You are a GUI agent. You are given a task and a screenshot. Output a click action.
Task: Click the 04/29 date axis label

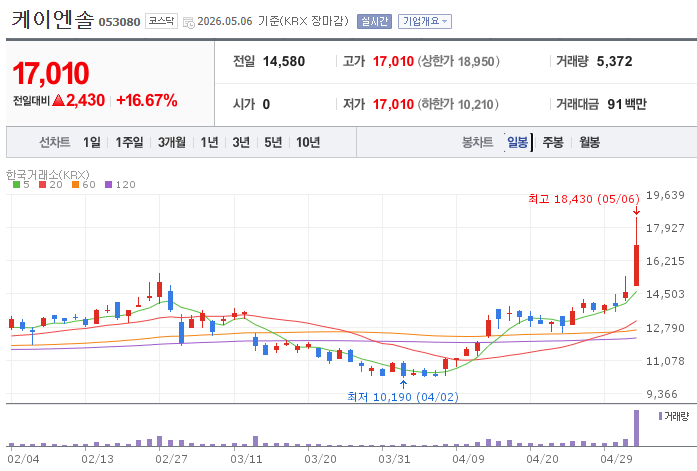(616, 459)
